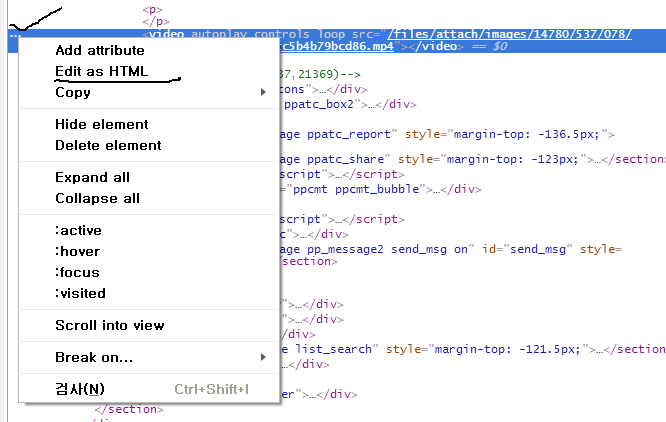
Task: Choose Add attribute from context menu
Action: tap(100, 51)
